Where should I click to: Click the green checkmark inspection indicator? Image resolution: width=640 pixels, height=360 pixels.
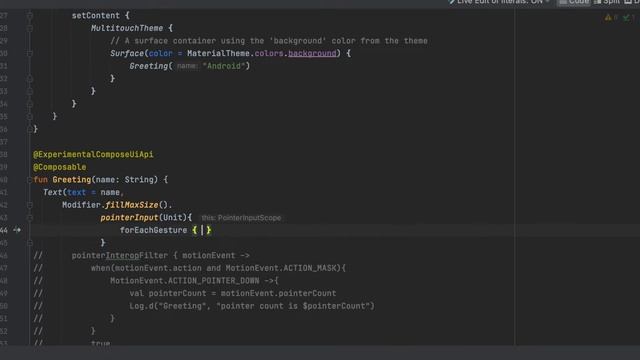tap(628, 18)
